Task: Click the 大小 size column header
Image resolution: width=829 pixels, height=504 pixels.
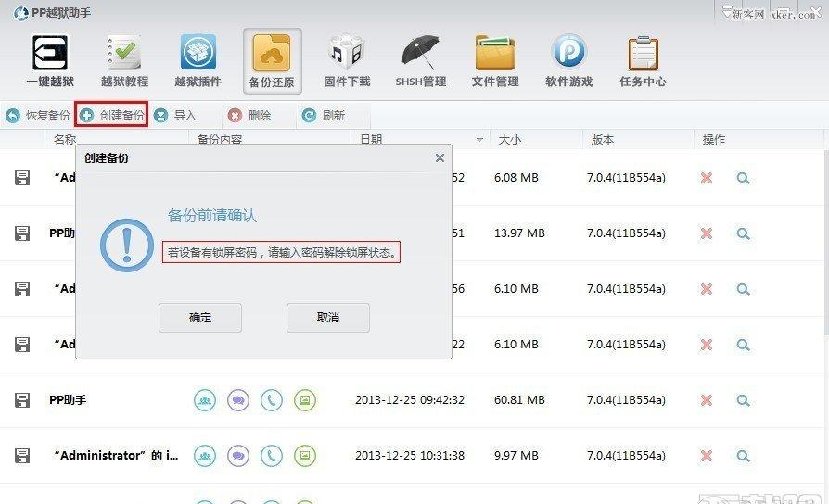Action: click(510, 140)
